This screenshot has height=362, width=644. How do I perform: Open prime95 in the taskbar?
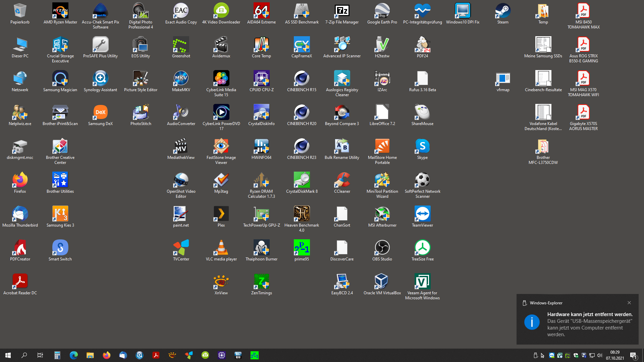coord(255,355)
